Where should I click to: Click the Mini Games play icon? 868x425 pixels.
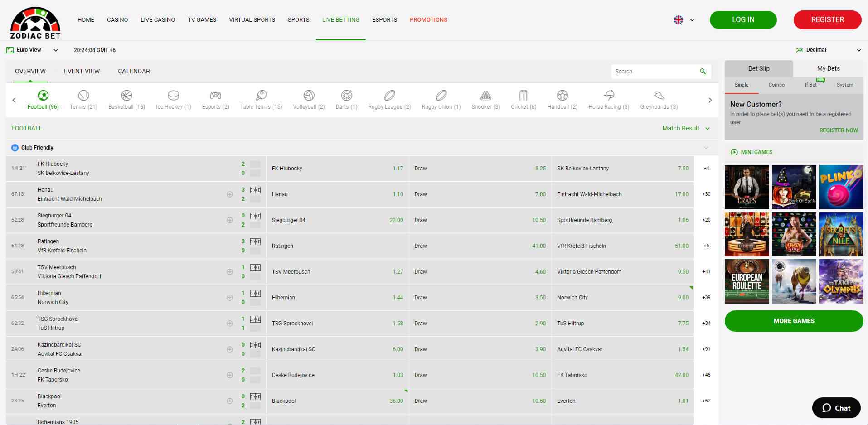tap(734, 152)
